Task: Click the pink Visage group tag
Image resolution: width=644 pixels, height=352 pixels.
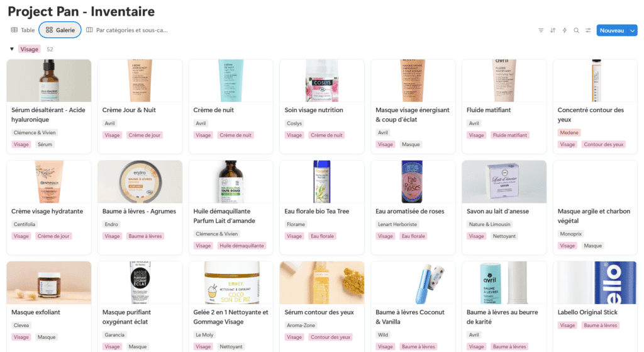Action: pyautogui.click(x=29, y=49)
